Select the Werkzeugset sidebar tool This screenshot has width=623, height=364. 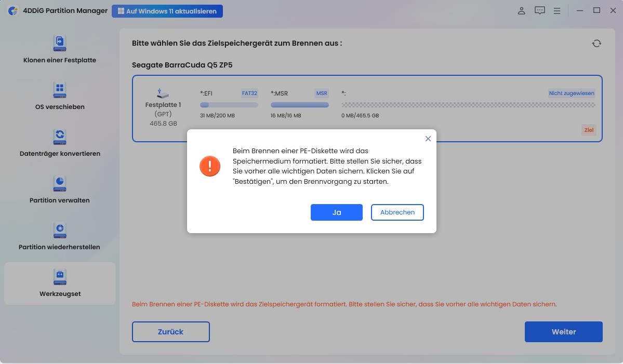pyautogui.click(x=59, y=284)
